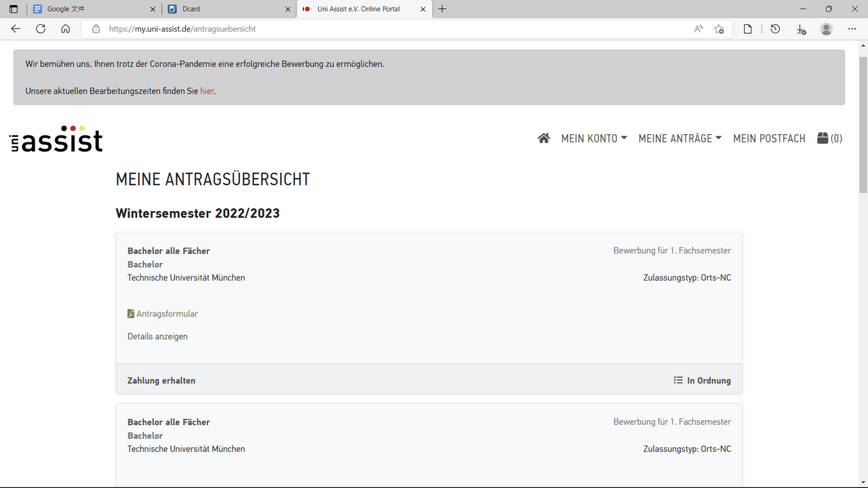Close the Uni Assist tab

[x=423, y=9]
